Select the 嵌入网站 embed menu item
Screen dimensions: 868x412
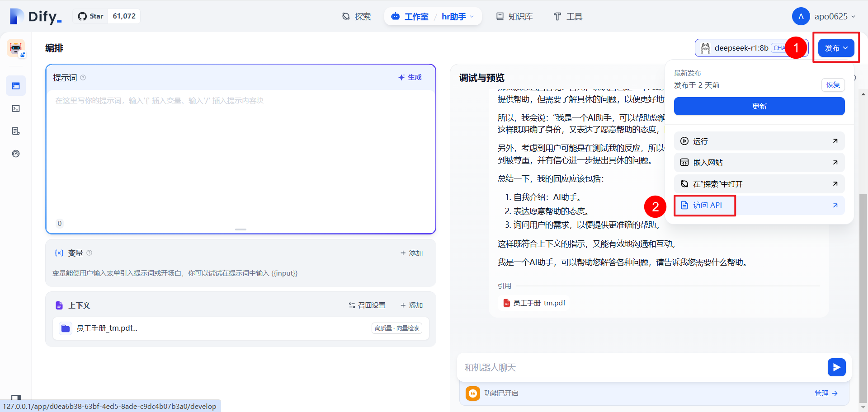coord(759,162)
